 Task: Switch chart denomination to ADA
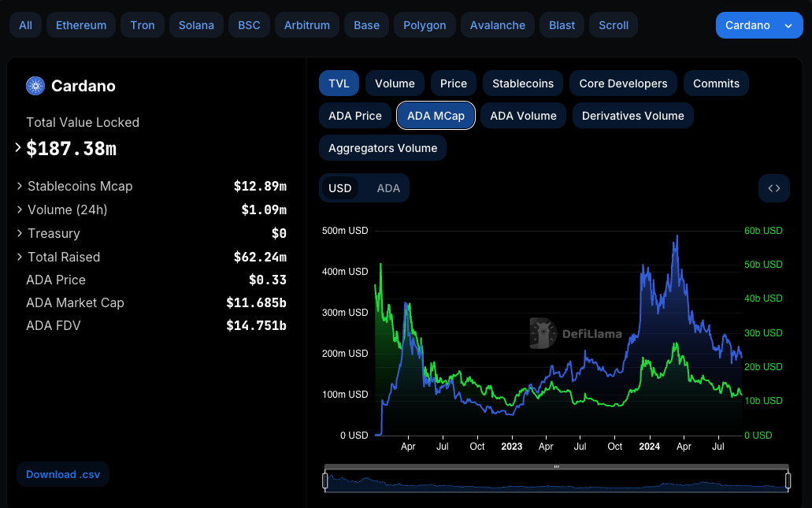point(388,188)
